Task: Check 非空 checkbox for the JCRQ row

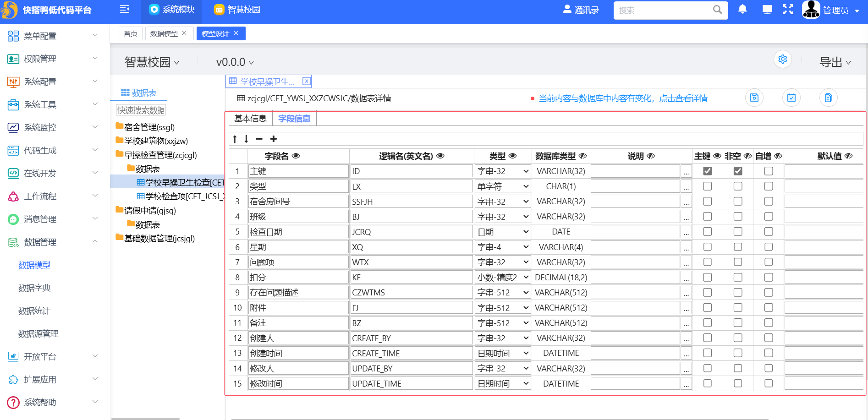Action: pos(738,232)
